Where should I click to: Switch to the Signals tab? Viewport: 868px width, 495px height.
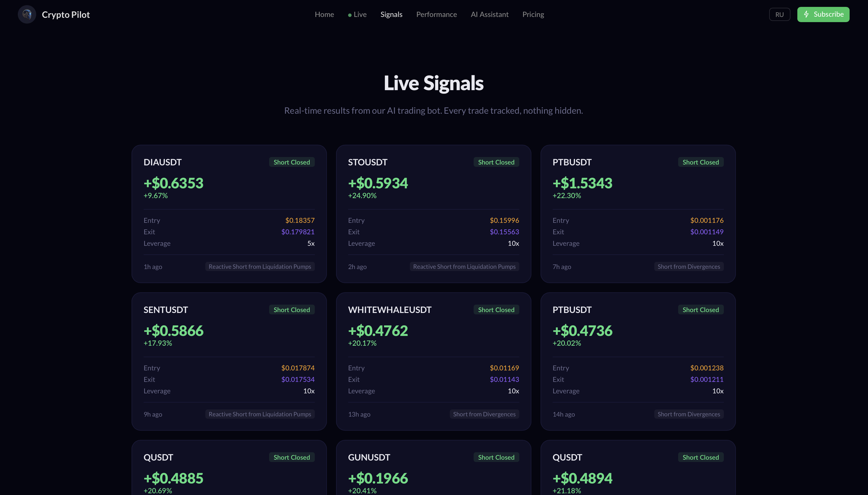pos(391,14)
